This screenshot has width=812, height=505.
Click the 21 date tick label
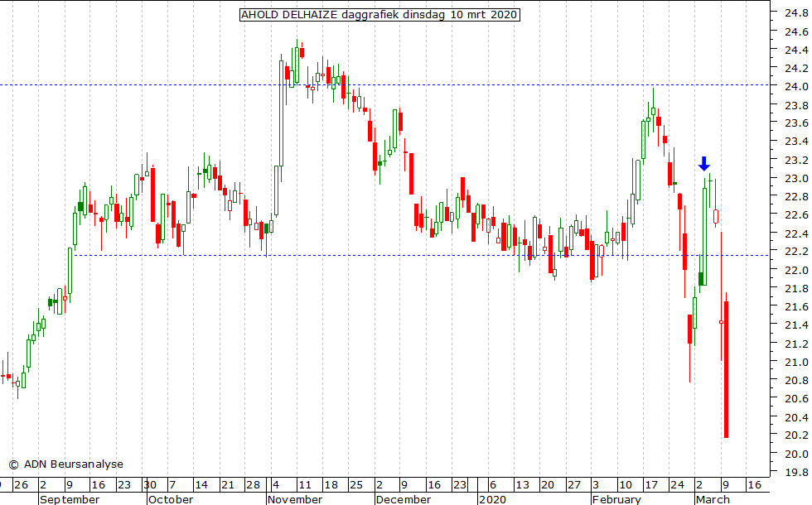click(x=227, y=485)
